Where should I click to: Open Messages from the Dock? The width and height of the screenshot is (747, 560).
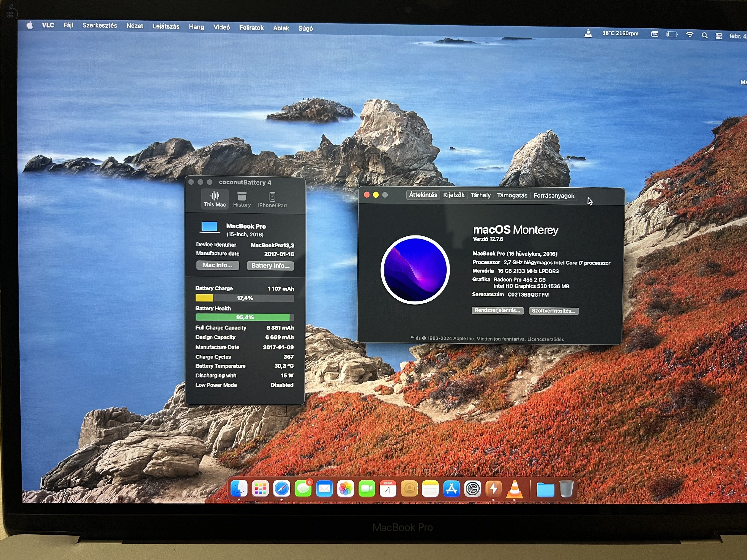pyautogui.click(x=303, y=488)
